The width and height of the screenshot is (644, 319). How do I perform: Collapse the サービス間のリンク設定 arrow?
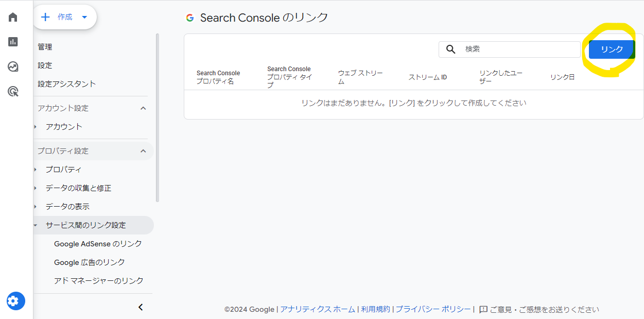click(x=36, y=225)
